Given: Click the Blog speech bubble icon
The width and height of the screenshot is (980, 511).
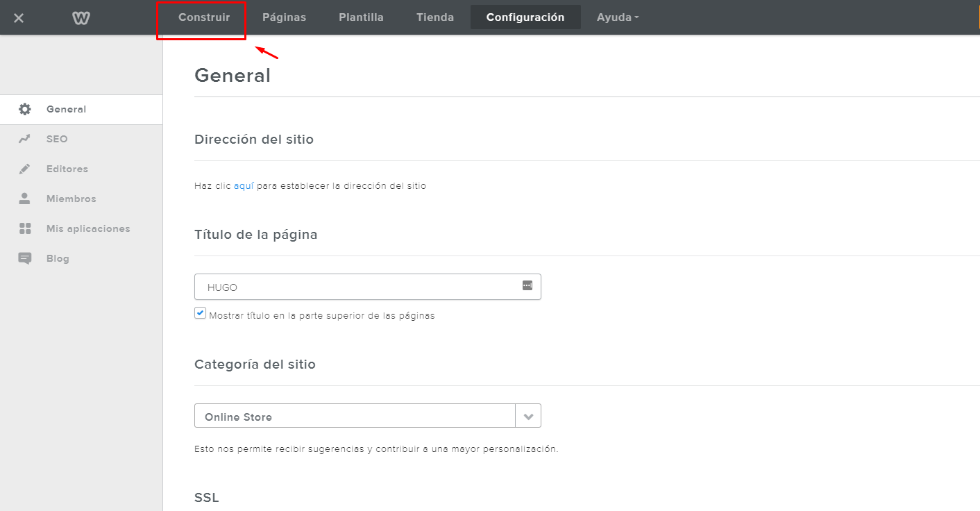Looking at the screenshot, I should 25,258.
